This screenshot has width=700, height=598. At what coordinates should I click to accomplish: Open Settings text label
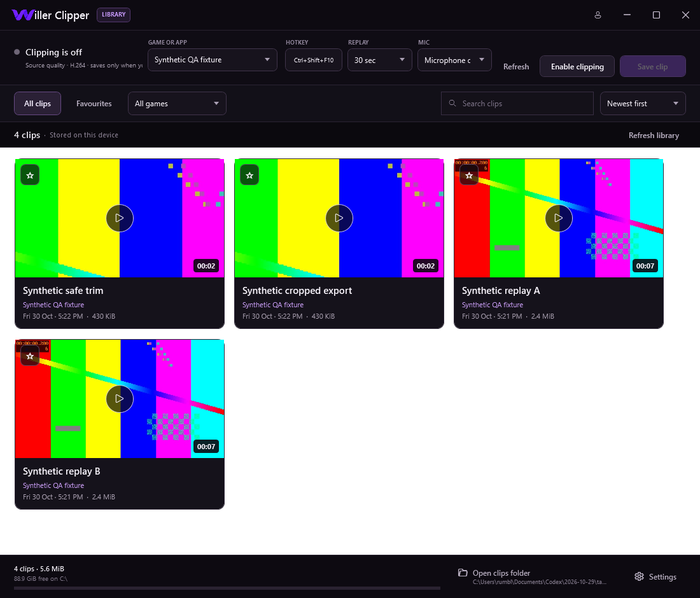[x=662, y=576]
